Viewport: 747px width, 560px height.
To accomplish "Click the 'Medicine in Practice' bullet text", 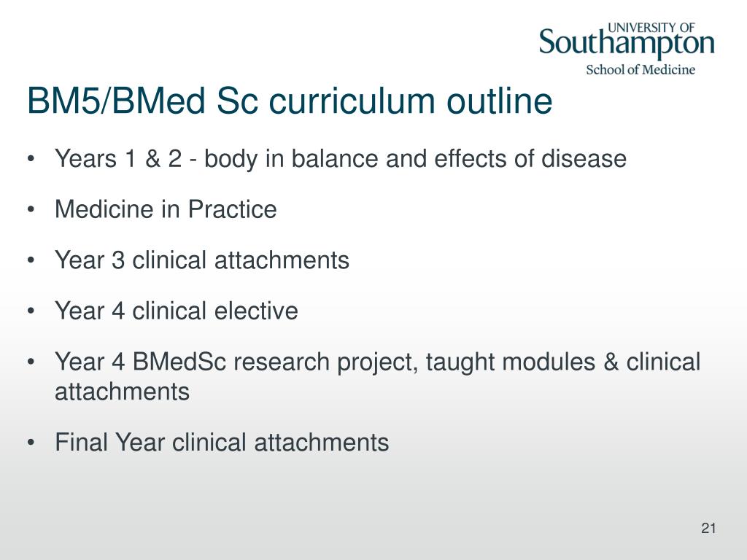I will point(166,209).
